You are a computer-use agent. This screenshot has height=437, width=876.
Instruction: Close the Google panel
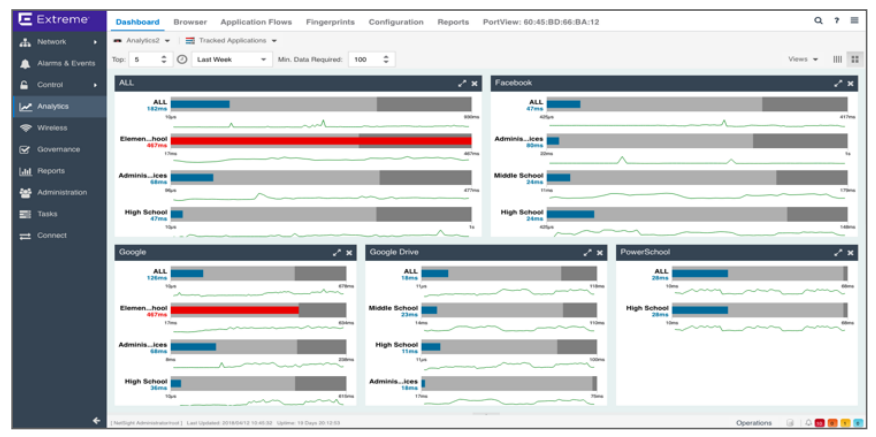click(x=349, y=253)
